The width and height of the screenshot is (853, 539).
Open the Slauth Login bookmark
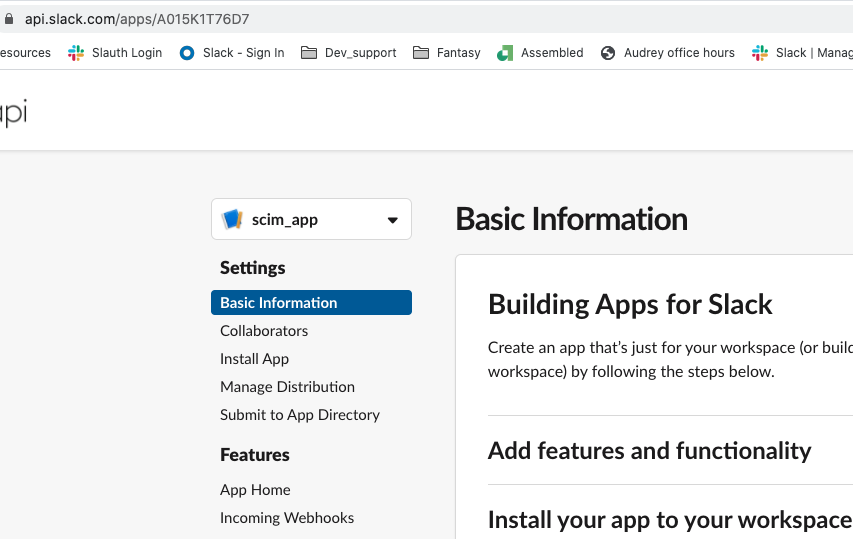coord(115,53)
